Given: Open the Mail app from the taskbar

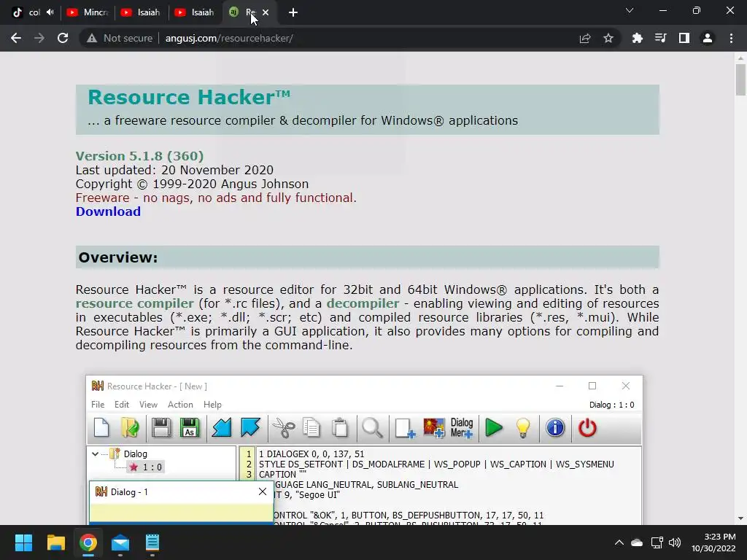Looking at the screenshot, I should (x=120, y=542).
